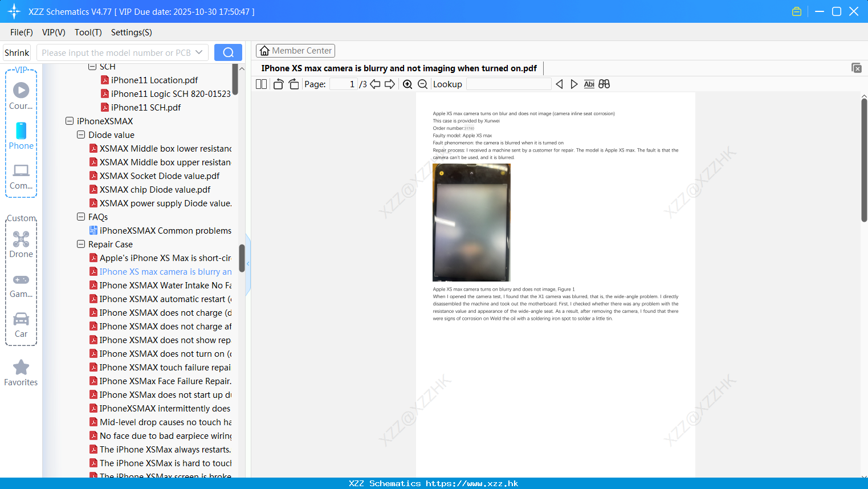The width and height of the screenshot is (868, 489).
Task: Collapse the Diode value folder
Action: 81,135
